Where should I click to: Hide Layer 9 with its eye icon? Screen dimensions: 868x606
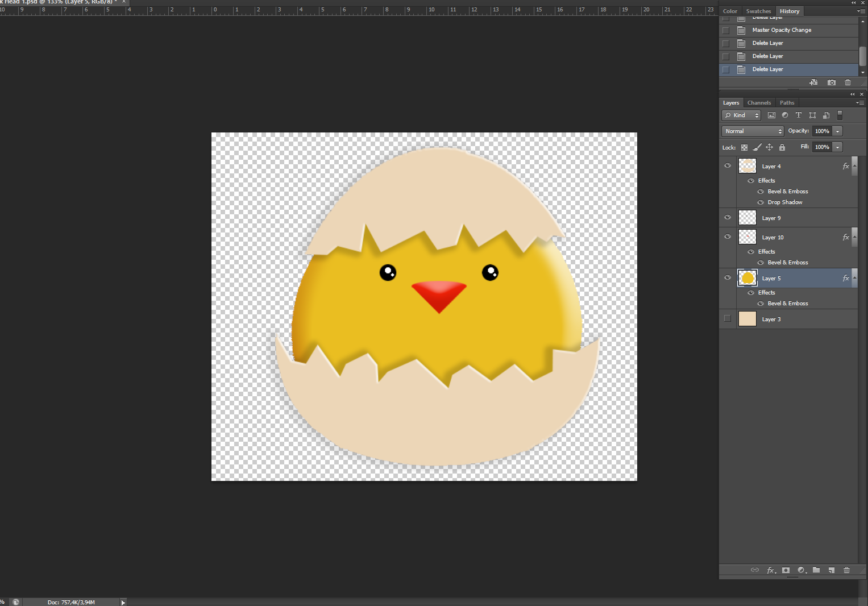click(728, 217)
